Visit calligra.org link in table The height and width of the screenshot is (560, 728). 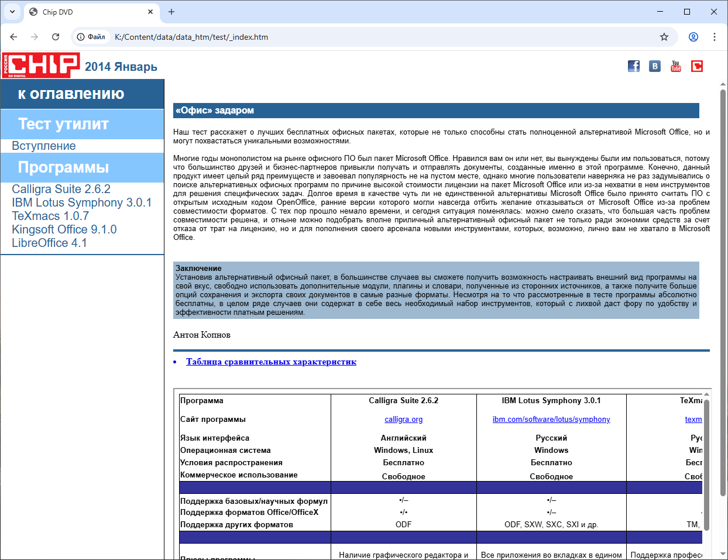404,420
